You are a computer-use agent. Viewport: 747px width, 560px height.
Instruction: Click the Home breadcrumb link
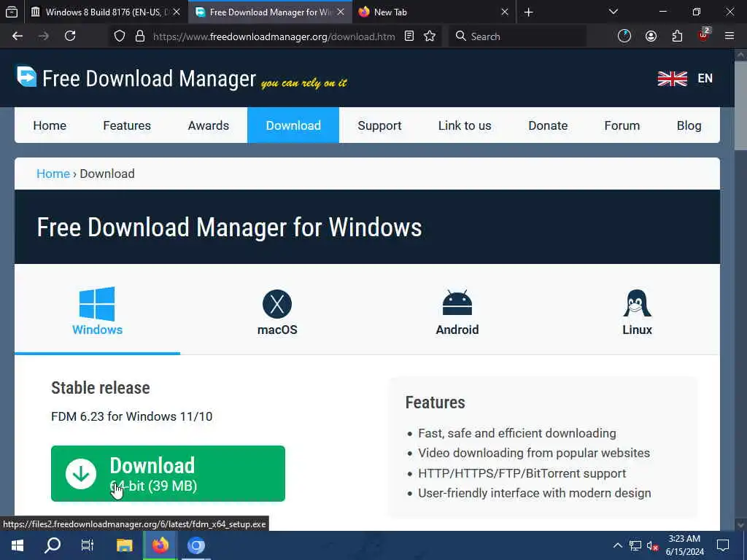point(53,174)
